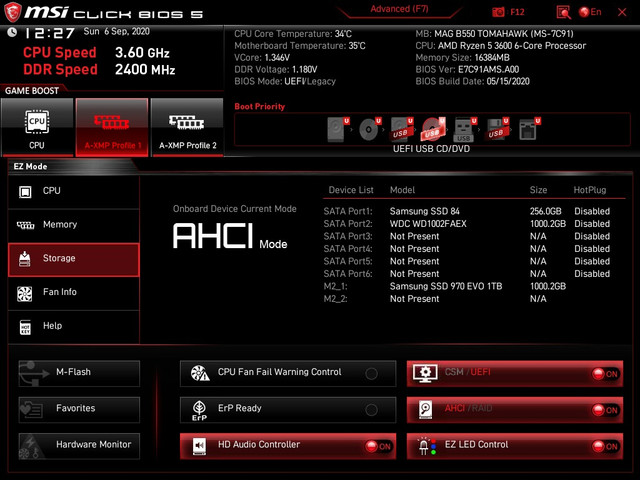Open the Fan Info section
This screenshot has height=480, width=640.
[x=73, y=293]
